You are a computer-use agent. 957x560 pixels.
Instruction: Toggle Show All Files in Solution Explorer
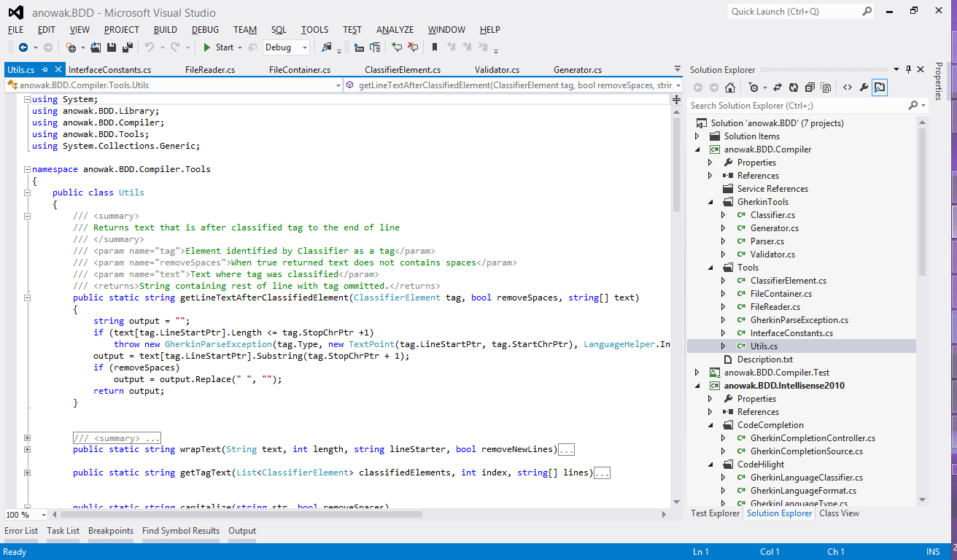click(826, 87)
